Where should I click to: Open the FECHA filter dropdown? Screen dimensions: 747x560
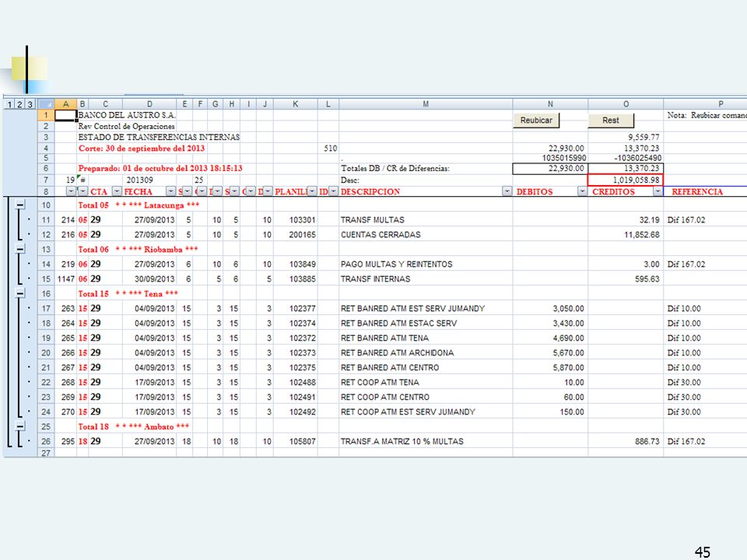170,191
